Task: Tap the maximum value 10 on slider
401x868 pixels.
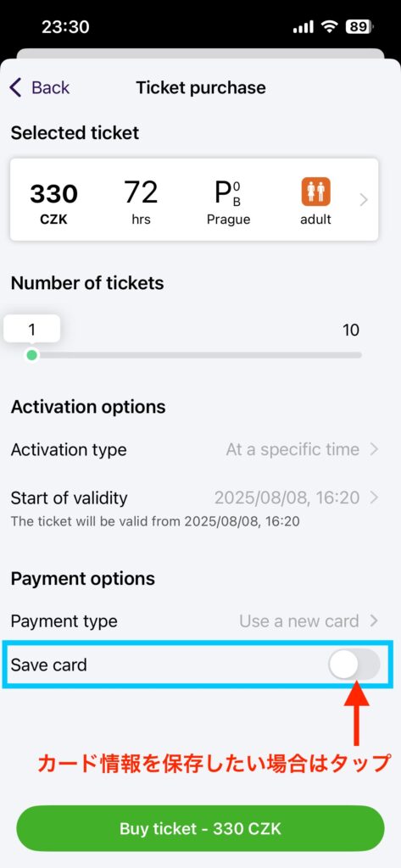Action: tap(351, 331)
